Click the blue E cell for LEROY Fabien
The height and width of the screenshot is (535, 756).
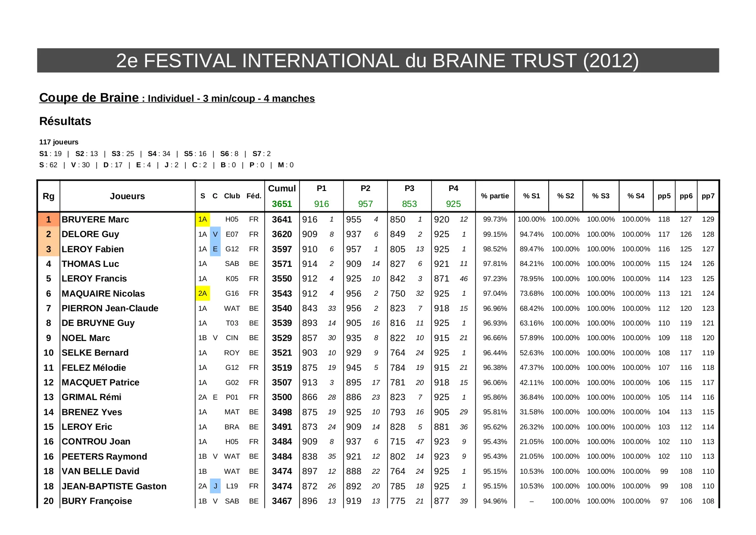[215, 249]
